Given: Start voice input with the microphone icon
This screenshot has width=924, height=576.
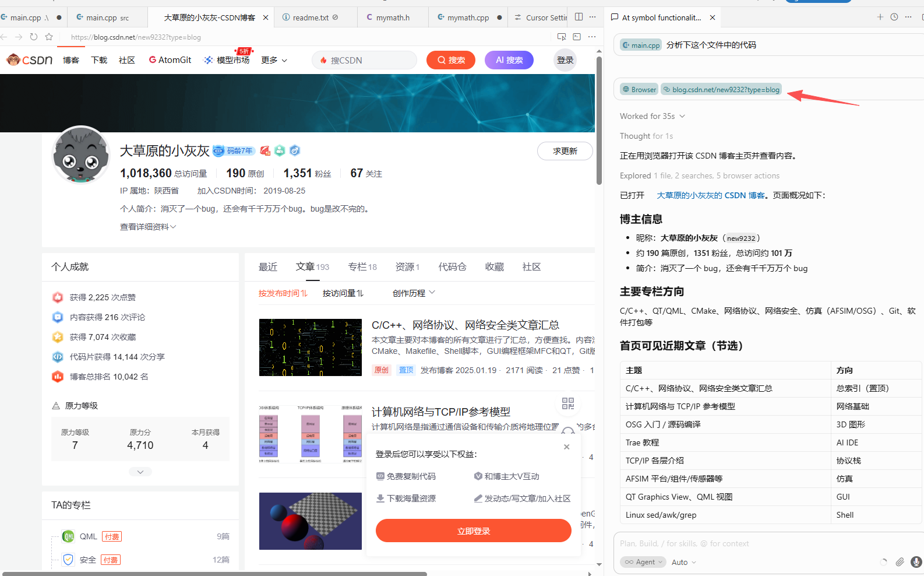Looking at the screenshot, I should (916, 562).
